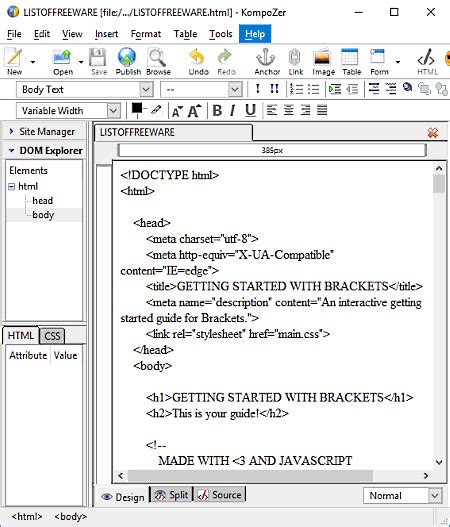Image resolution: width=450 pixels, height=527 pixels.
Task: Select the body element in tree
Action: [x=43, y=215]
